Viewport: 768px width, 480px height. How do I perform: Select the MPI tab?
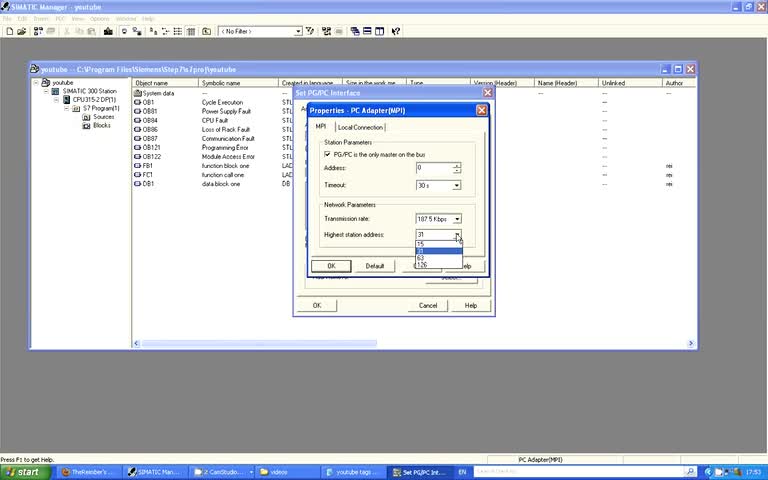(x=321, y=126)
